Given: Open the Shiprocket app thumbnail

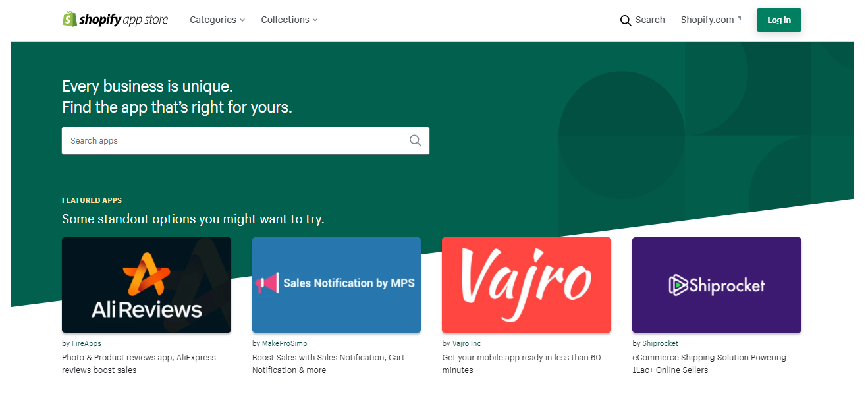Looking at the screenshot, I should (717, 285).
